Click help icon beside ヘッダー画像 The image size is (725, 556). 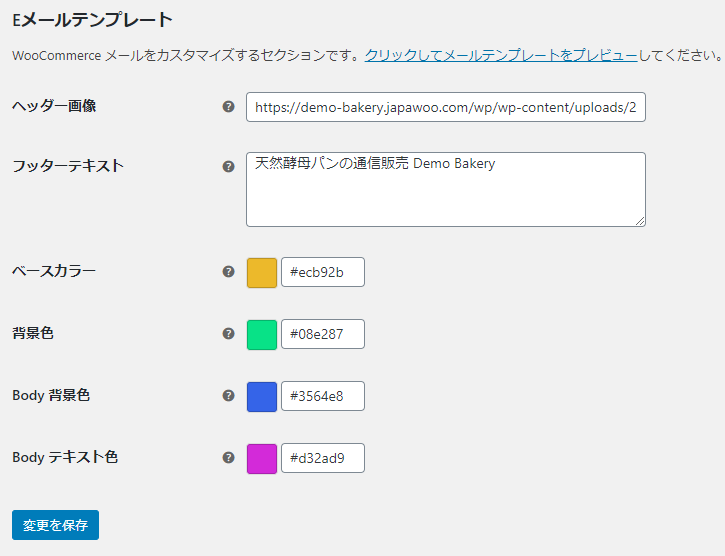coord(228,107)
